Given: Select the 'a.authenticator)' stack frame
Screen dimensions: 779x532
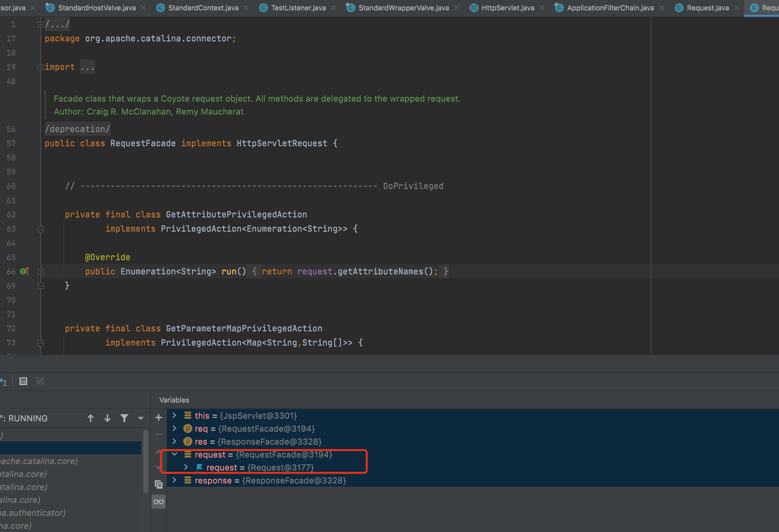Looking at the screenshot, I should (x=70, y=513).
